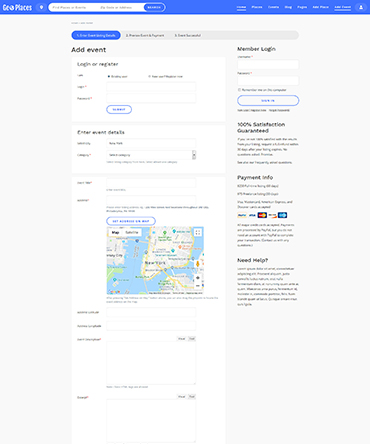Click the American Express card icon
The width and height of the screenshot is (370, 444).
[x=282, y=215]
